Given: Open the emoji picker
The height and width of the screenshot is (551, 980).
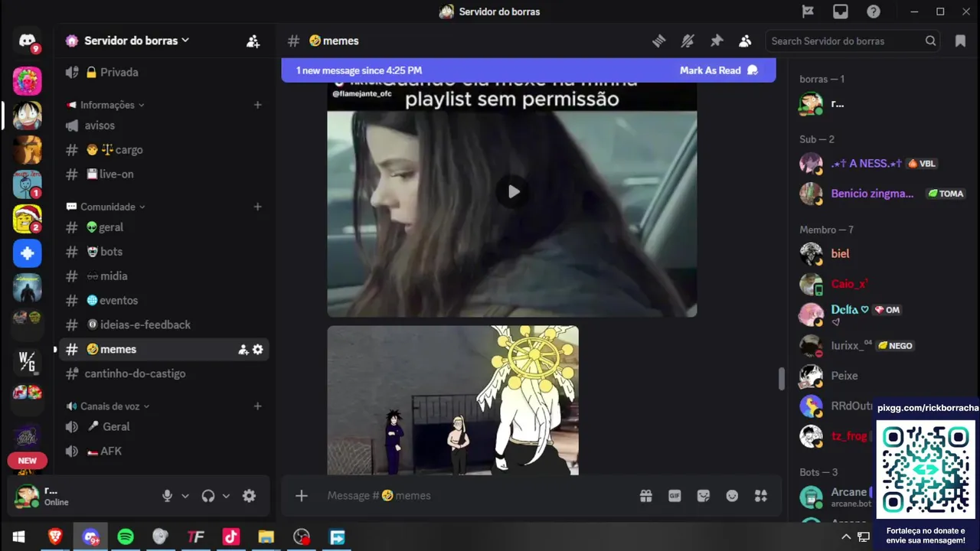Looking at the screenshot, I should 732,496.
